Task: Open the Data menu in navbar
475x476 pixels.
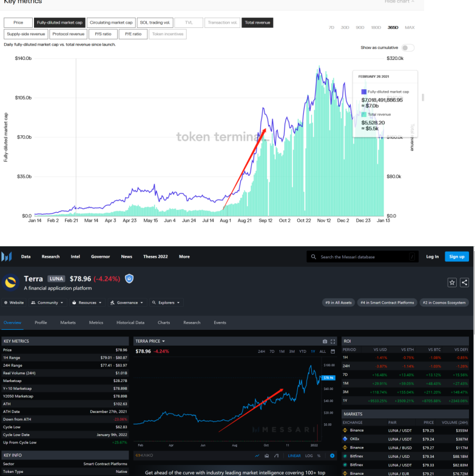Action: pos(26,256)
